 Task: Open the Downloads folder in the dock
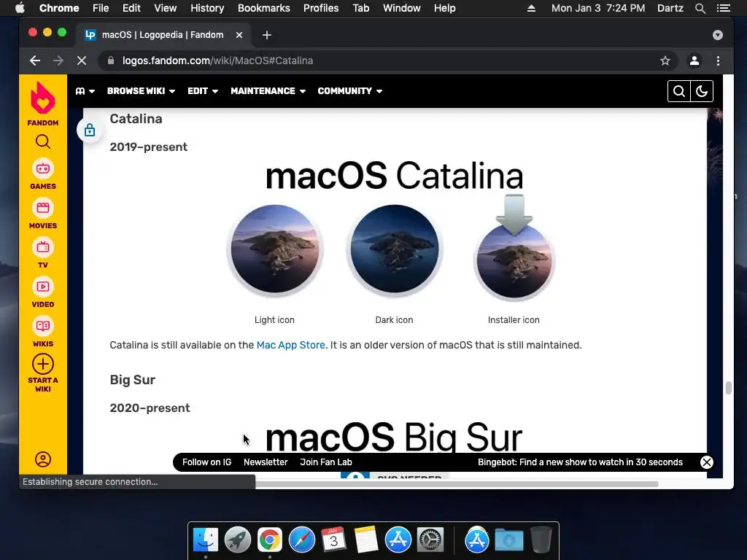(508, 540)
